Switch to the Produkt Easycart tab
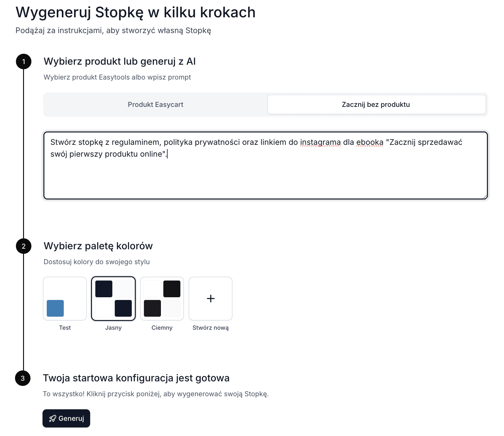Screen dimensions: 504x436 pyautogui.click(x=155, y=104)
